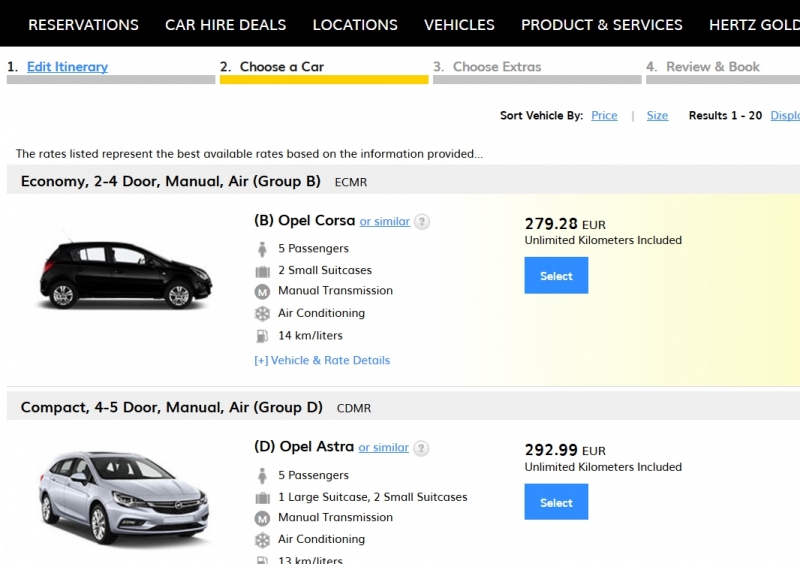Click the Opel Astra manual transmission icon
The width and height of the screenshot is (800, 564).
[x=262, y=518]
